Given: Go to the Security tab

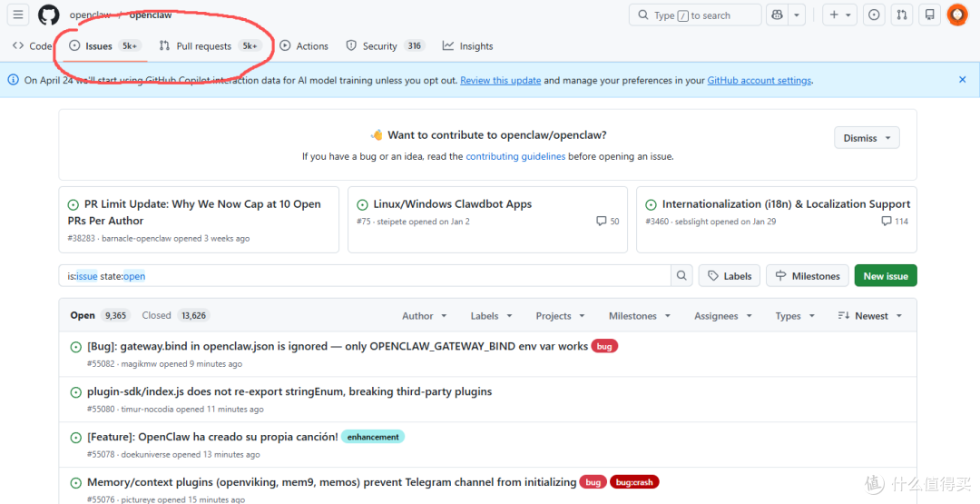Looking at the screenshot, I should tap(386, 45).
